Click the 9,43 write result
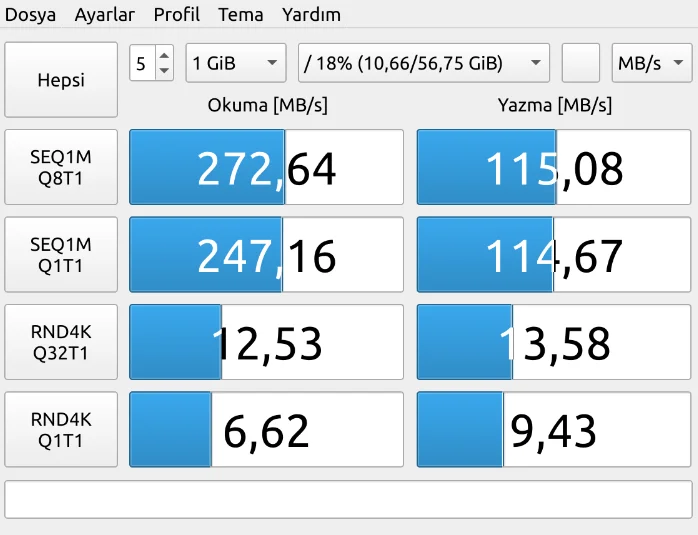 tap(554, 430)
